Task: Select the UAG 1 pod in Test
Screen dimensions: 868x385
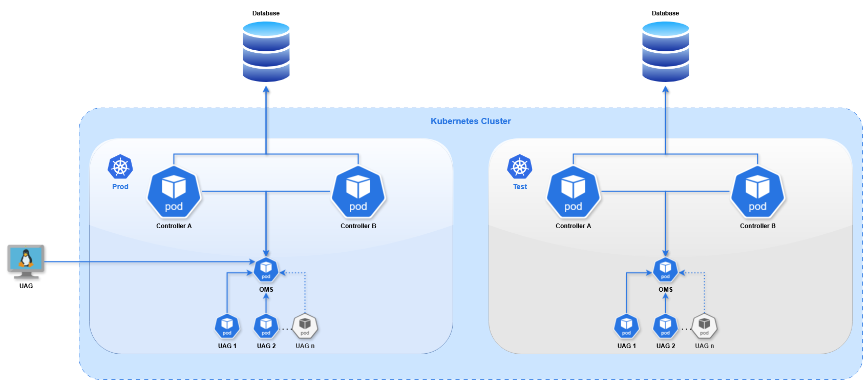Action: (x=626, y=326)
